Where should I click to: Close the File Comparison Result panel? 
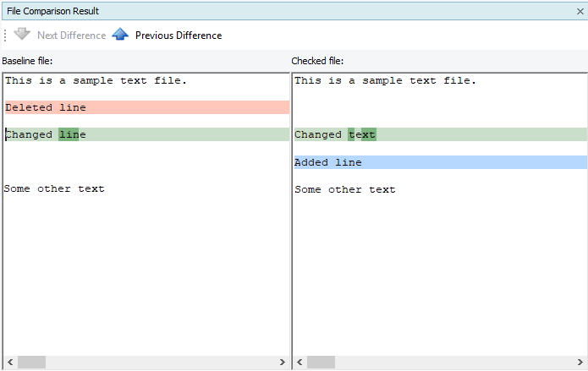[580, 12]
